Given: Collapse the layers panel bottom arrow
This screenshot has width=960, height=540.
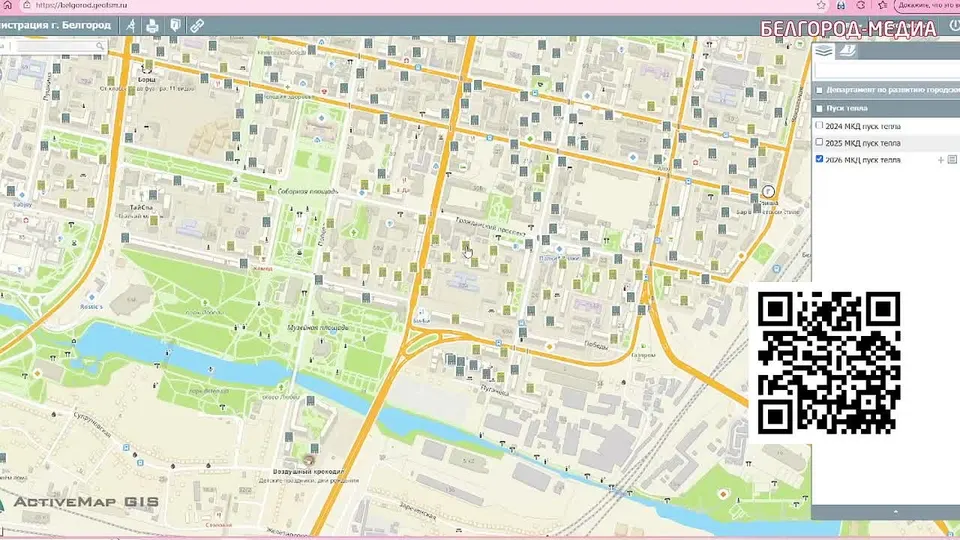Looking at the screenshot, I should [896, 512].
